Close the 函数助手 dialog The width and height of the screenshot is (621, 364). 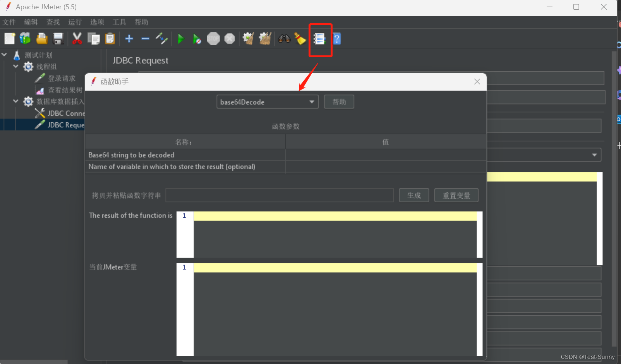coord(477,81)
